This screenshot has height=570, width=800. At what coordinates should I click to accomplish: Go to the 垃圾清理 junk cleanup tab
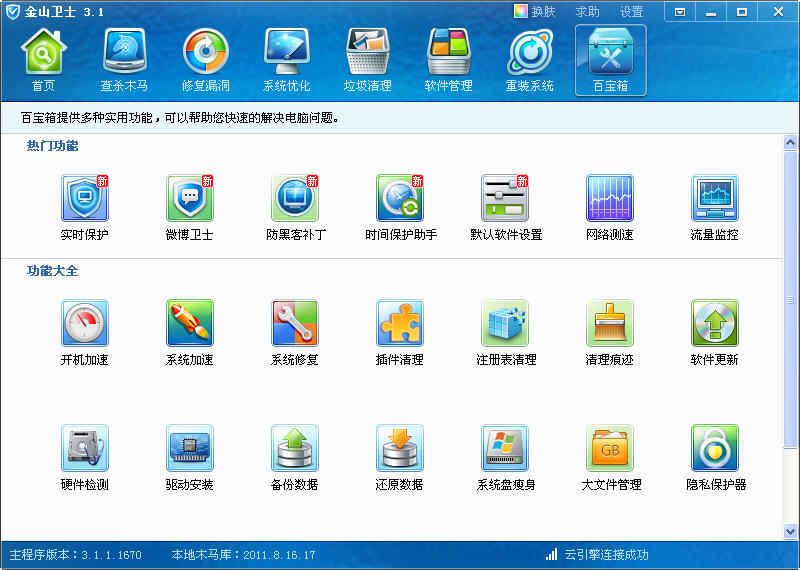[367, 60]
